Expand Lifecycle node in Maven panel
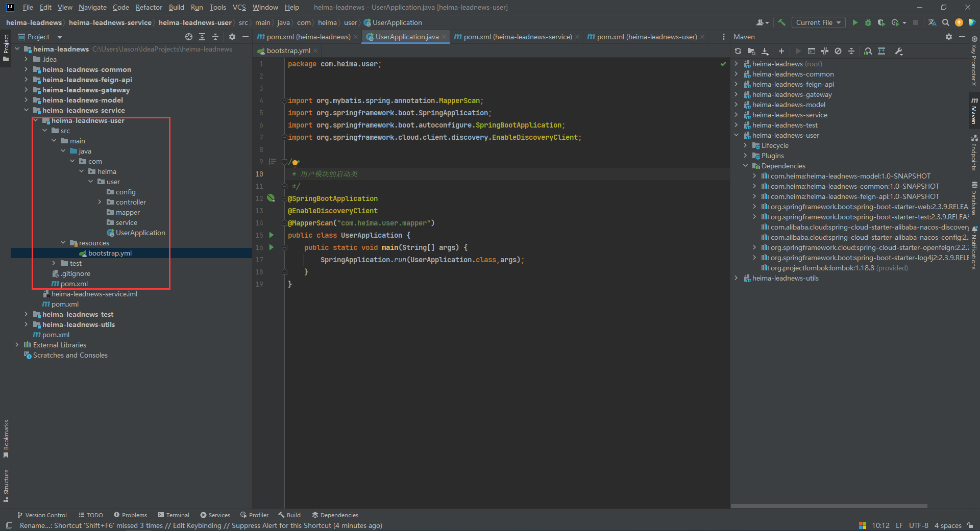Image resolution: width=980 pixels, height=531 pixels. [x=746, y=145]
